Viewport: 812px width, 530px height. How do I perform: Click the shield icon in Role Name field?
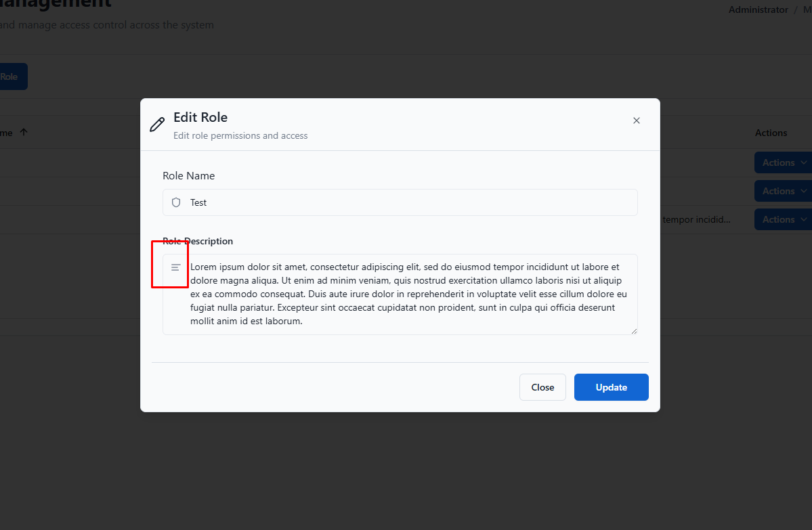[x=176, y=202]
